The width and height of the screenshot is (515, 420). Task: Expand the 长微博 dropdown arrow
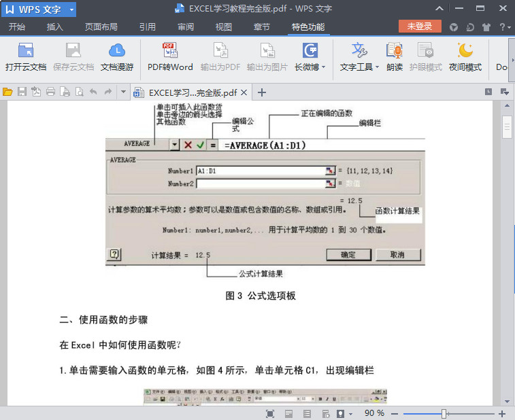(324, 67)
